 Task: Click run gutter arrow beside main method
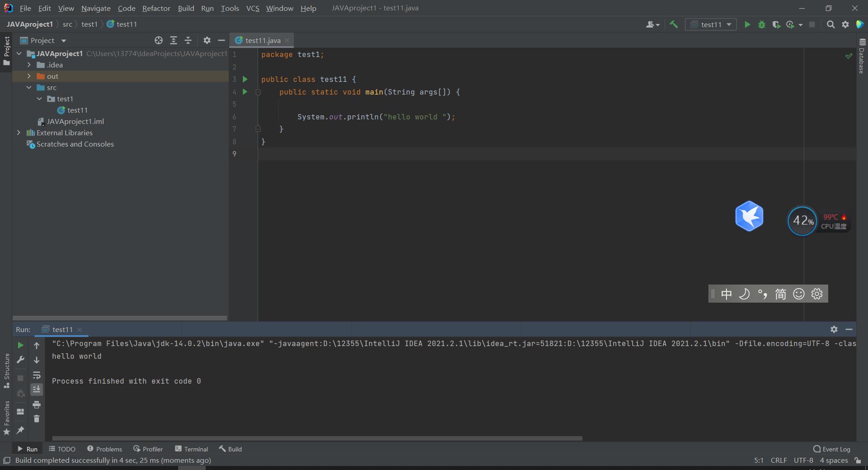point(245,92)
